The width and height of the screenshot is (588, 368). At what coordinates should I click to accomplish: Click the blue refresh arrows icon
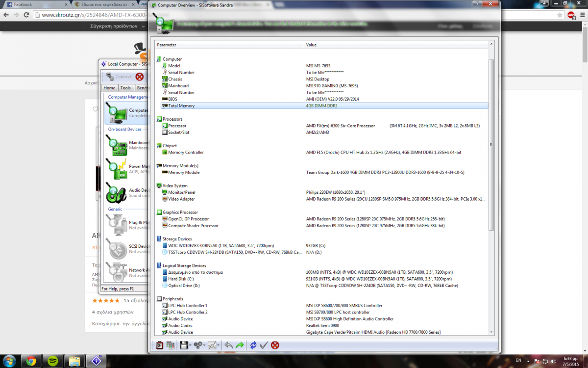pyautogui.click(x=253, y=345)
